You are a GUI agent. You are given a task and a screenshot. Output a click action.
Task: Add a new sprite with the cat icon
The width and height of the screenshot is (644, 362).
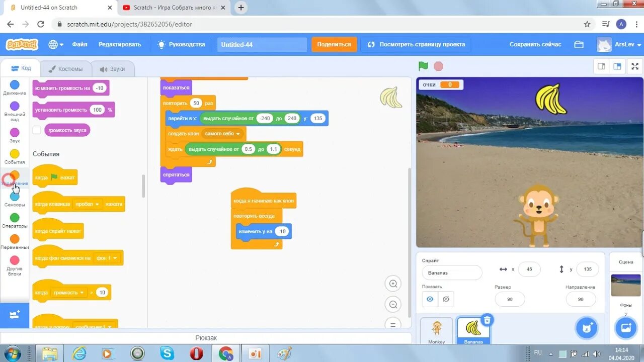tap(587, 327)
